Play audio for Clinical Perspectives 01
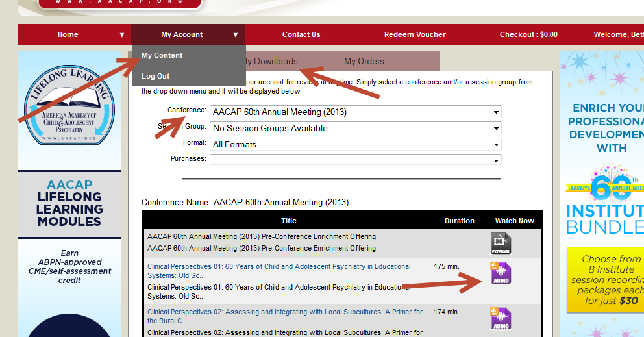The height and width of the screenshot is (337, 644). [501, 273]
